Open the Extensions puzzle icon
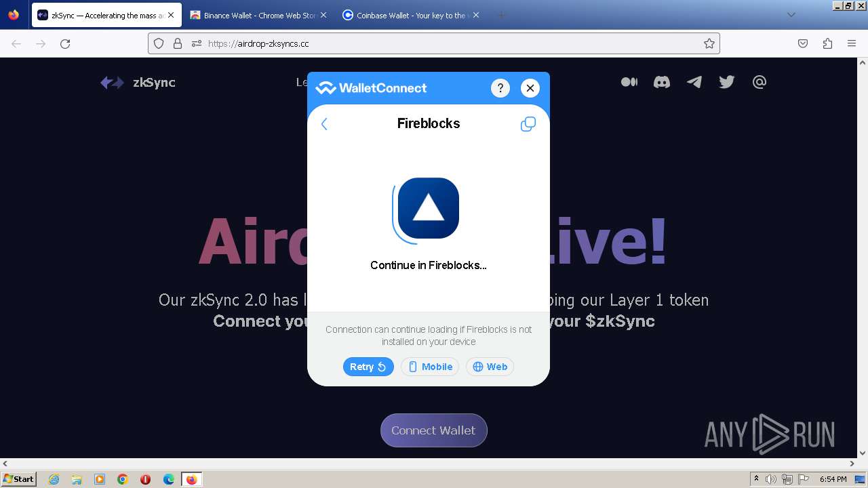This screenshot has width=868, height=488. (827, 43)
